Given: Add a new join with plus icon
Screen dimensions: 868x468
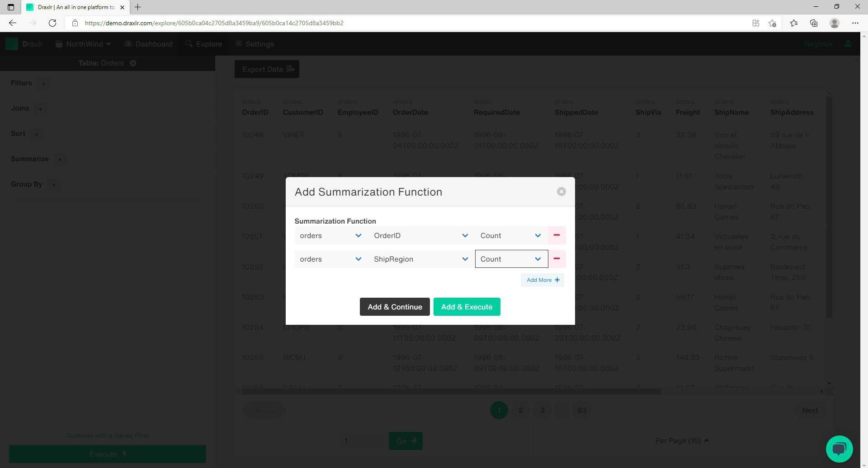Looking at the screenshot, I should [x=40, y=108].
